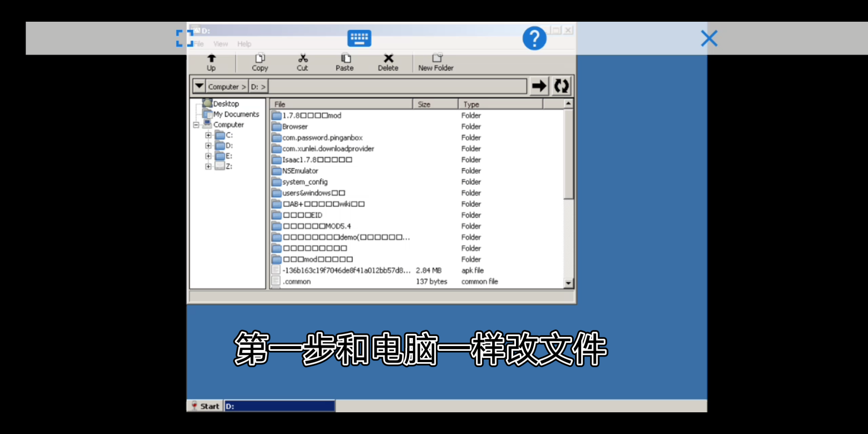Image resolution: width=868 pixels, height=434 pixels.
Task: Click the Go arrow beside address bar
Action: pos(539,86)
